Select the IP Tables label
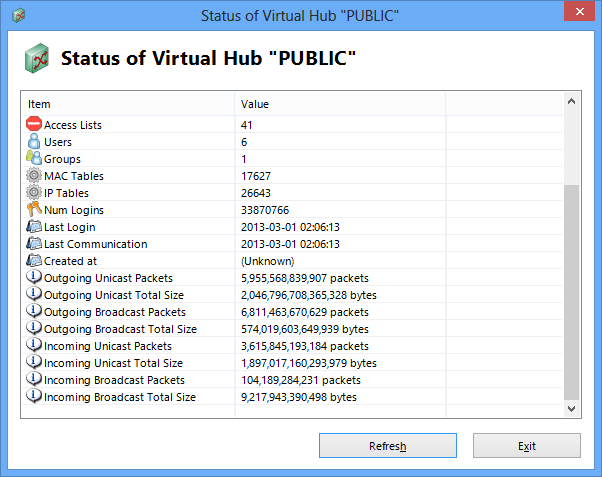 coord(66,193)
